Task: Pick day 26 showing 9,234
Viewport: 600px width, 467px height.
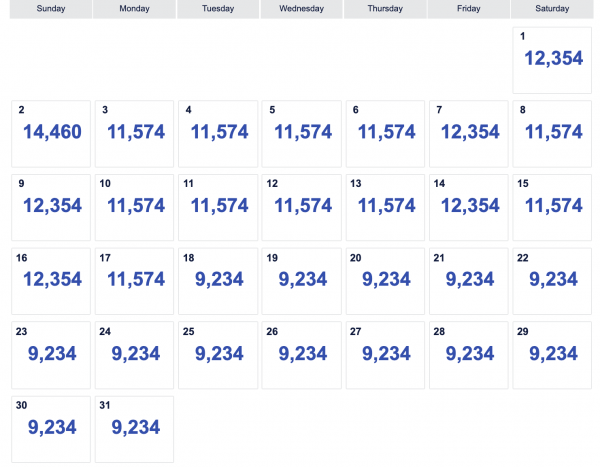Action: click(x=302, y=354)
